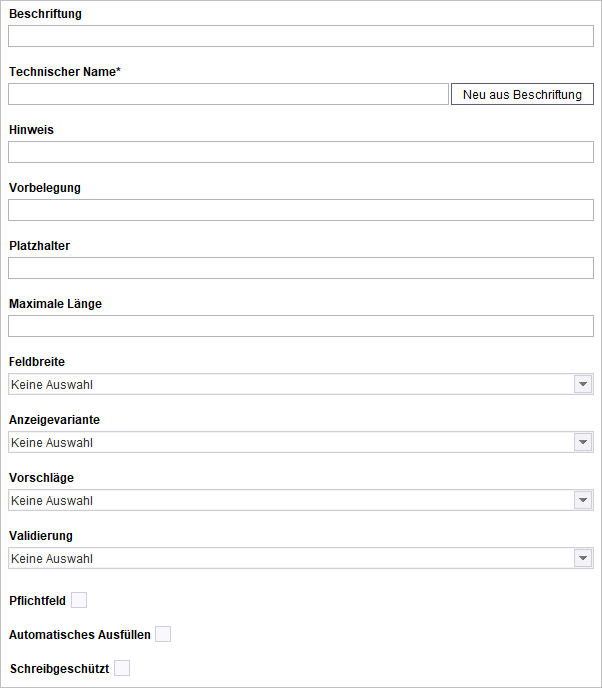Click the Vorbelegung text field
The width and height of the screenshot is (602, 688).
(301, 210)
